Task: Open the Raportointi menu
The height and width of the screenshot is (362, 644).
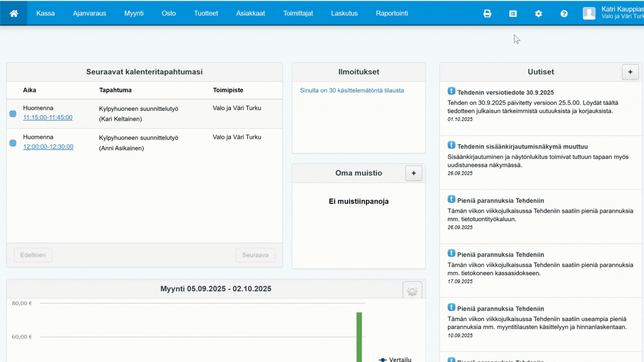Action: tap(392, 13)
